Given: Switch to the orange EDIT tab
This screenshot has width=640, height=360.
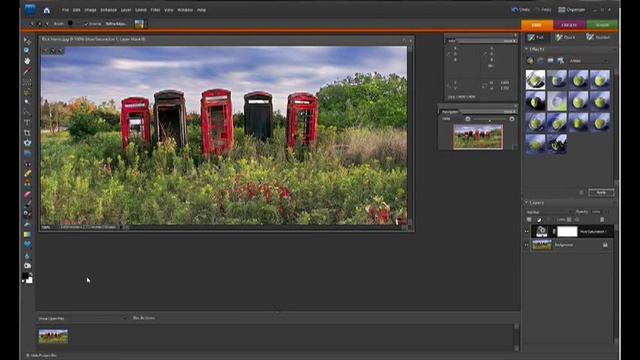Looking at the screenshot, I should [537, 25].
